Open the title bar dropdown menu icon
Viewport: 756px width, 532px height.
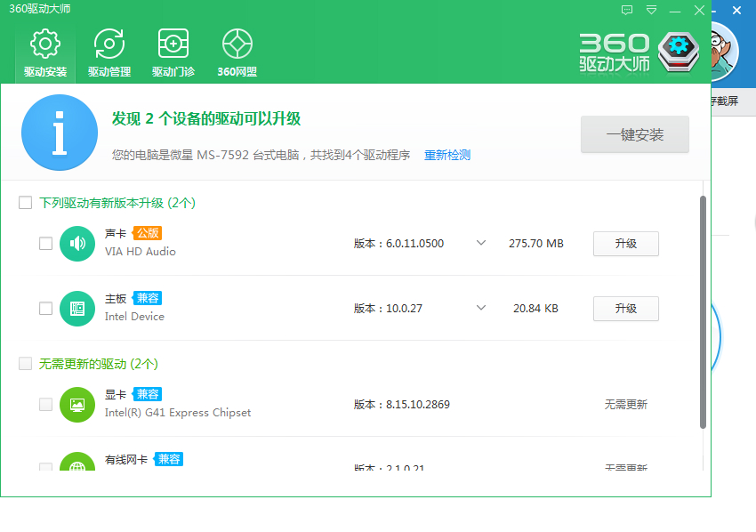tap(652, 10)
